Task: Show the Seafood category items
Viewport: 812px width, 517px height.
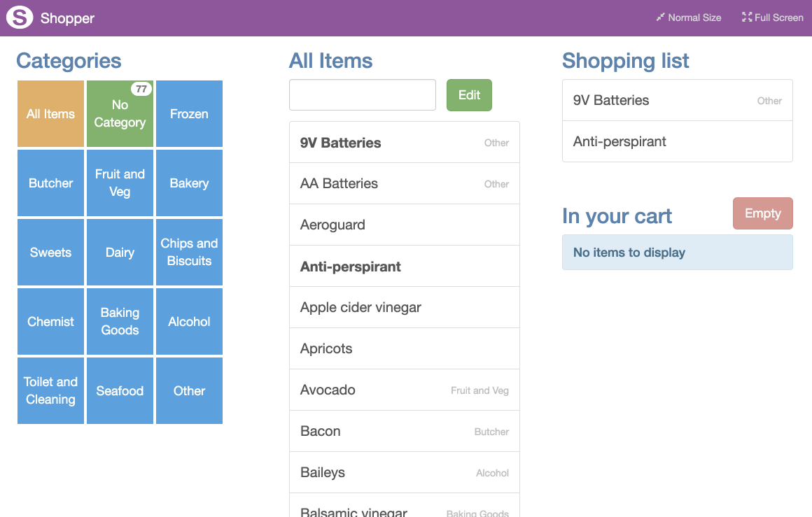Action: 120,391
